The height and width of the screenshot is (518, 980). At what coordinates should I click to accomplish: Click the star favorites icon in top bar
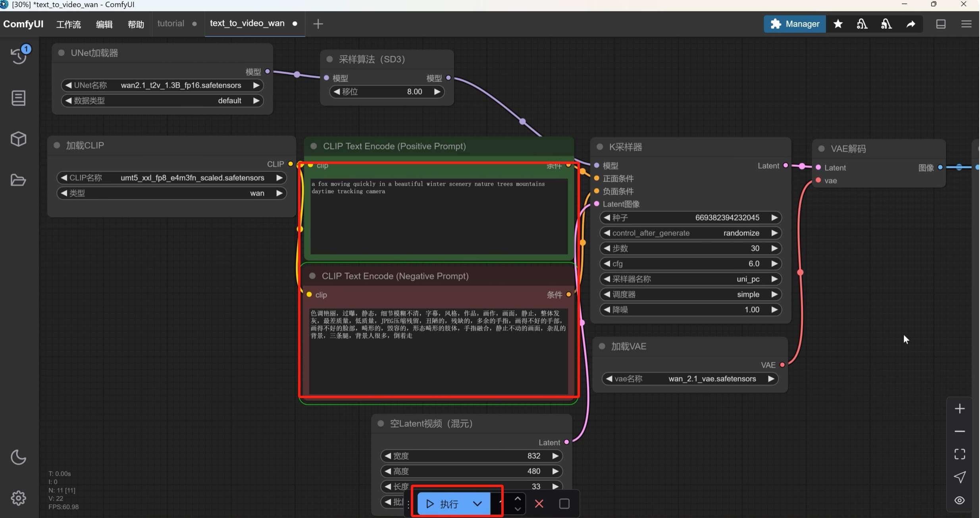point(838,24)
